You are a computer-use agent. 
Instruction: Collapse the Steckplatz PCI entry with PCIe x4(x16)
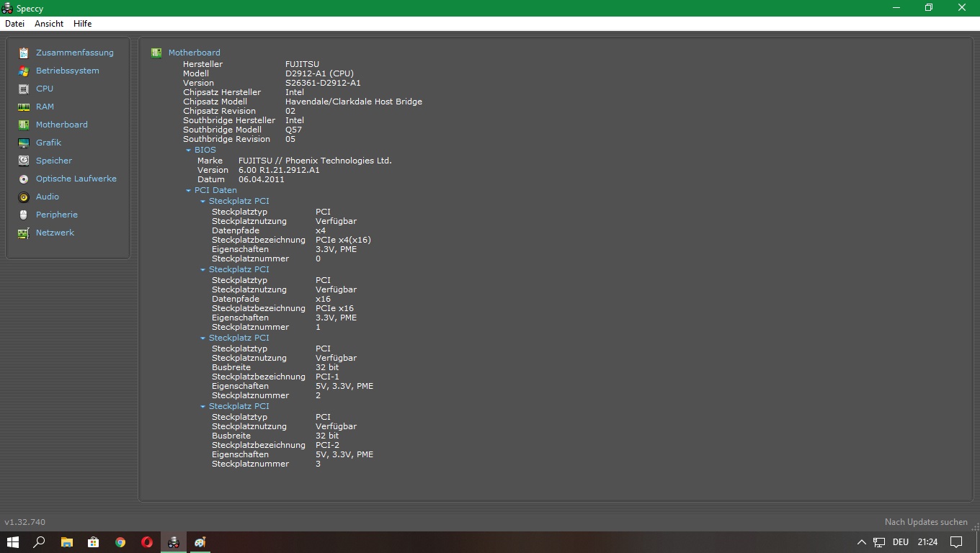point(202,202)
